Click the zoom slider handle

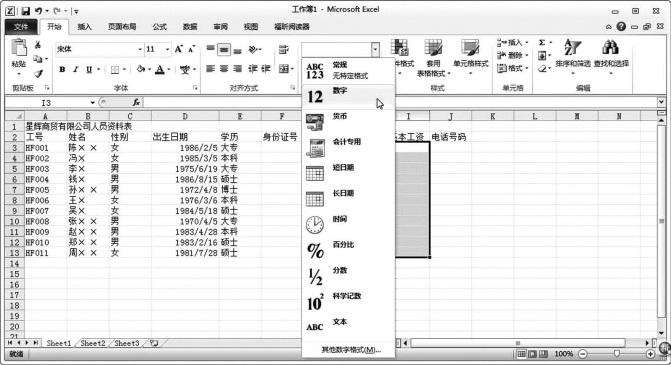point(617,353)
